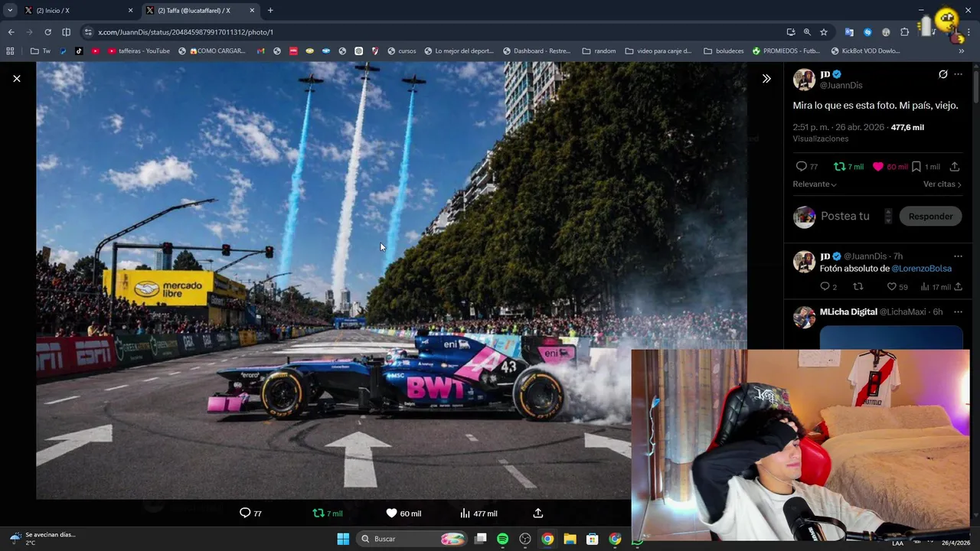Reload the page
980x551 pixels.
pos(47,32)
